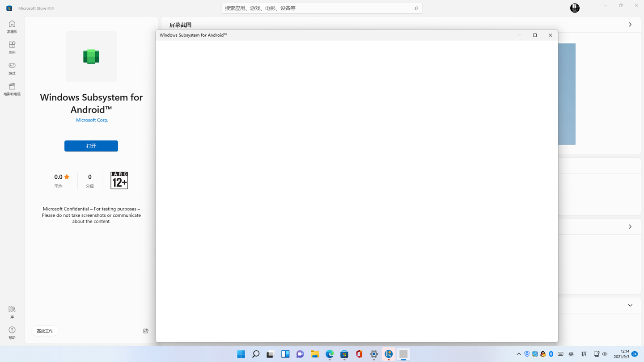Click the 0 ratings count
Image resolution: width=644 pixels, height=362 pixels.
click(x=90, y=177)
